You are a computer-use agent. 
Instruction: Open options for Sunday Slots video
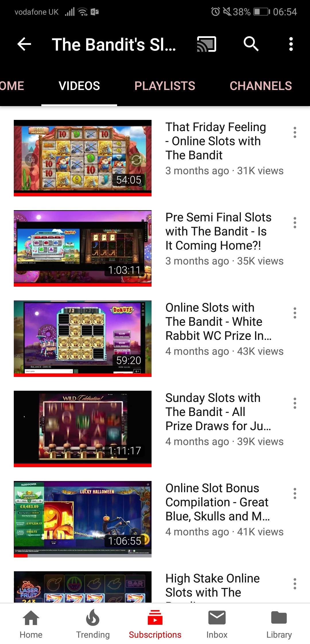[x=295, y=403]
